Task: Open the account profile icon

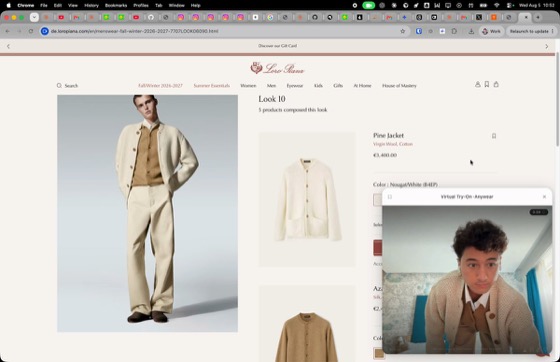Action: 478,85
